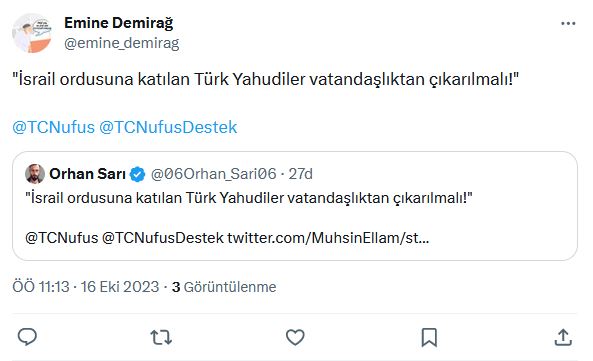The height and width of the screenshot is (361, 593).
Task: Open the three-dot more options menu
Action: [568, 23]
